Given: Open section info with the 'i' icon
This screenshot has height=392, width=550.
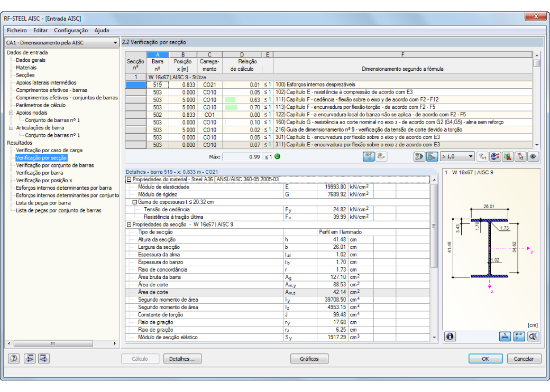Looking at the screenshot, I should tap(450, 337).
